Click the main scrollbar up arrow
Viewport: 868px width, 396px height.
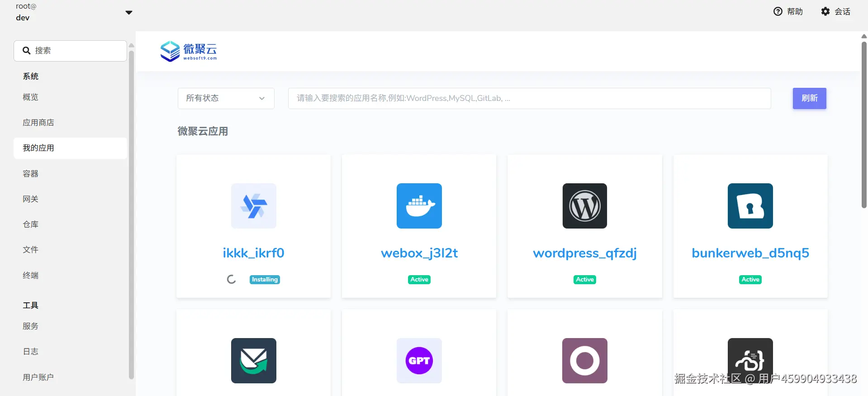pos(864,36)
